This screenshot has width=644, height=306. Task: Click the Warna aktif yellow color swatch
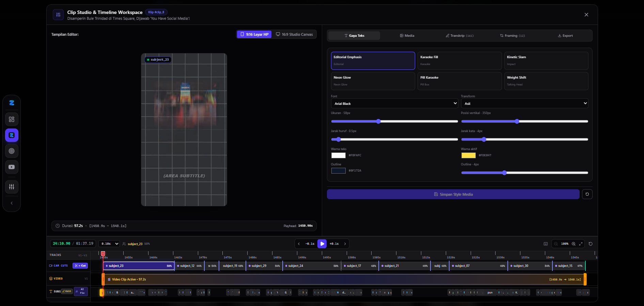[x=469, y=155]
